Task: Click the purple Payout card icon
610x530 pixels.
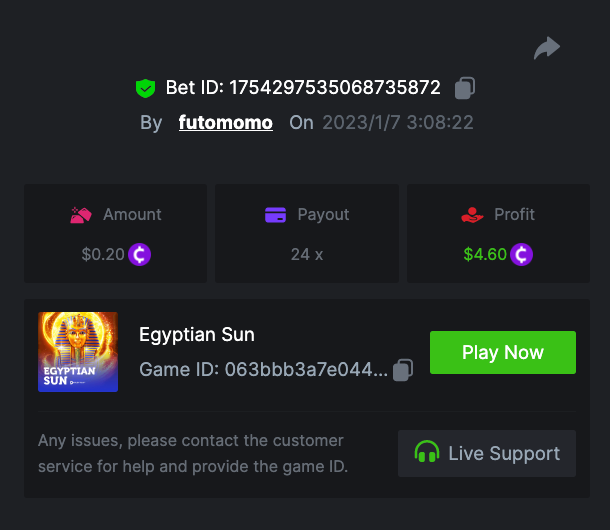Action: (276, 214)
